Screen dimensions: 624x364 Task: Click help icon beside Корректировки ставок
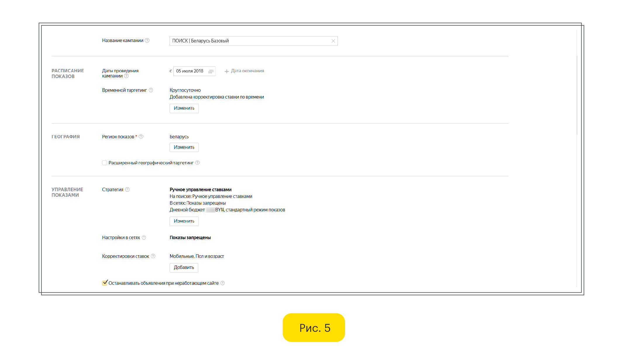pyautogui.click(x=153, y=256)
